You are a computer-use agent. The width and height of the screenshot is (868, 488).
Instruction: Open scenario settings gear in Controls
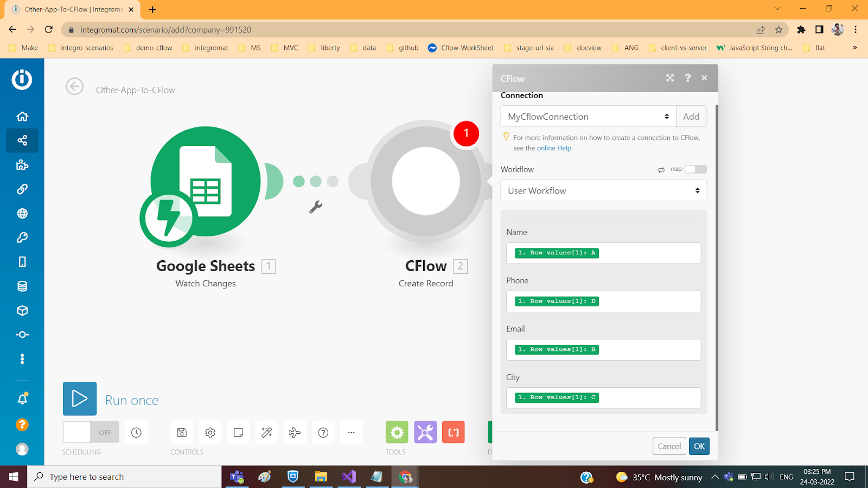[x=210, y=432]
